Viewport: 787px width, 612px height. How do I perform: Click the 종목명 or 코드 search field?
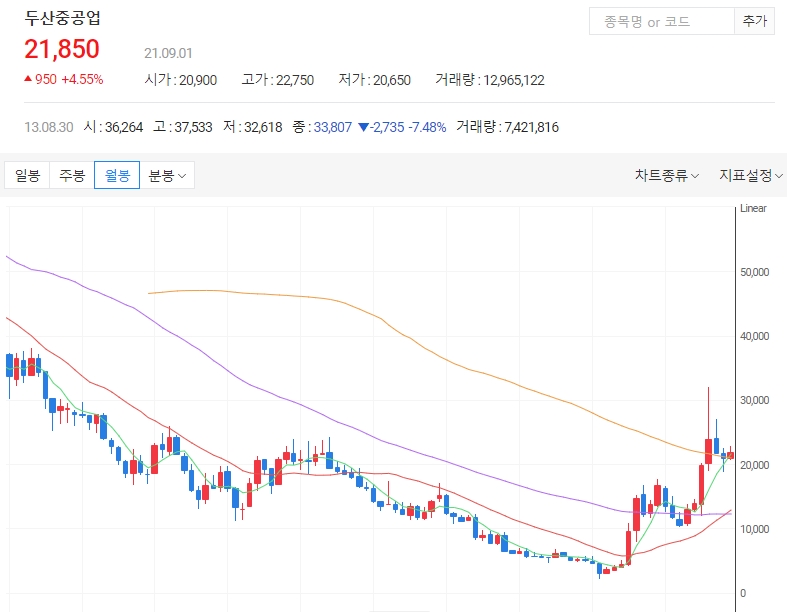[662, 21]
